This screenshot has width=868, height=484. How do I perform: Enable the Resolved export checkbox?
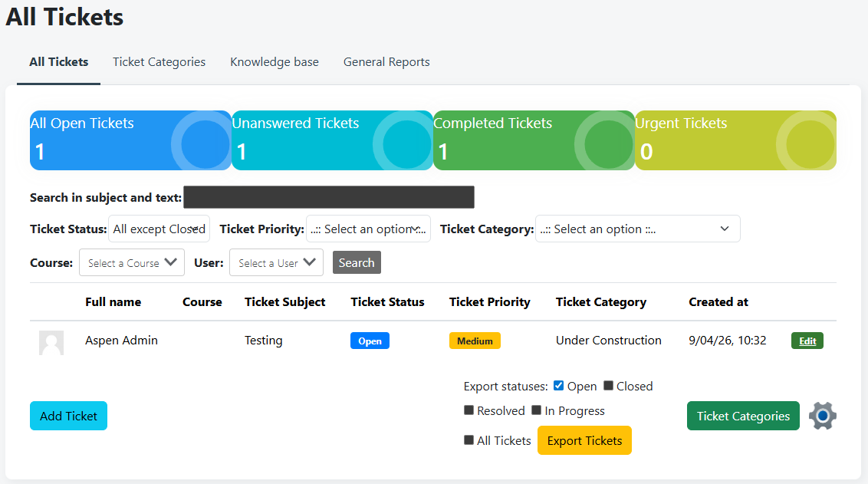click(x=469, y=410)
